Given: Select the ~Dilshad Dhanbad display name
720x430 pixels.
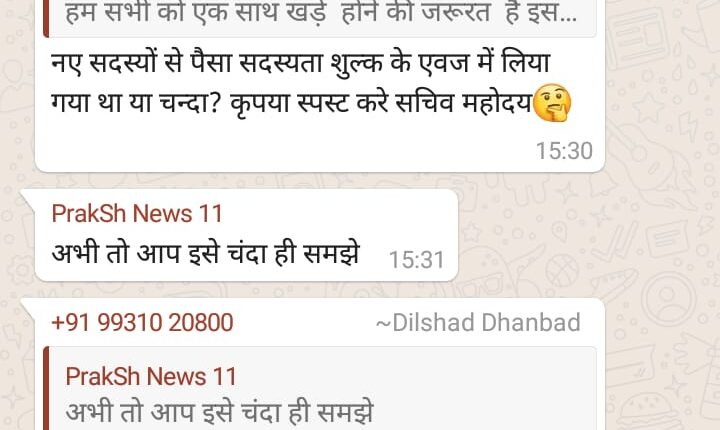Looking at the screenshot, I should 478,322.
